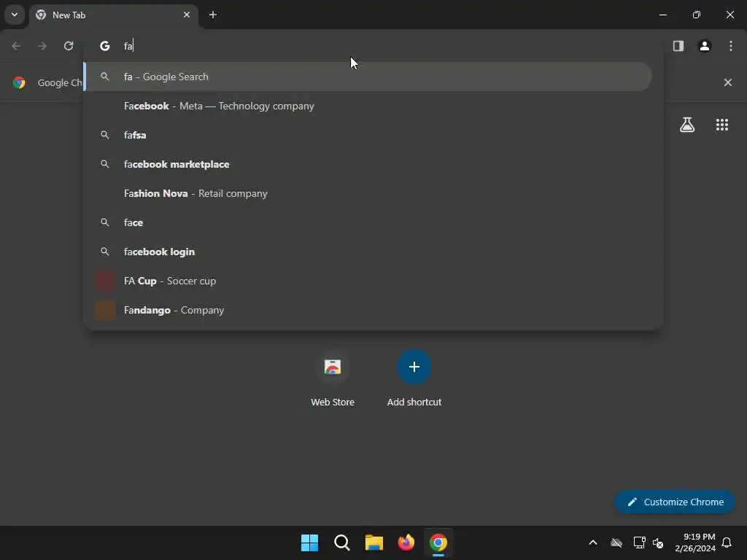
Task: Go back using the back arrow
Action: [x=16, y=46]
